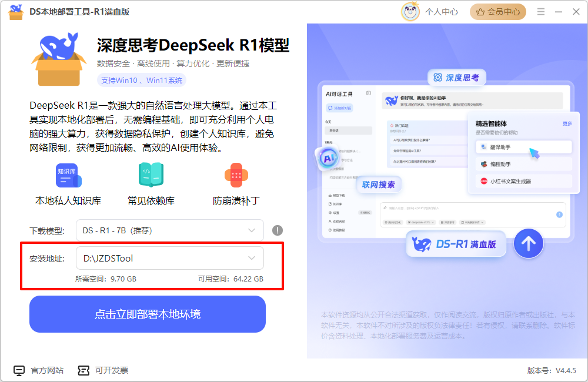Click 所需空间: 9.70 GB text

(106, 279)
